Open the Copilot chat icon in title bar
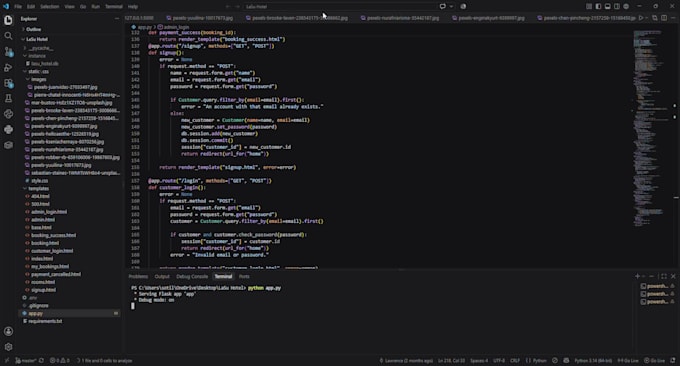 coord(442,7)
